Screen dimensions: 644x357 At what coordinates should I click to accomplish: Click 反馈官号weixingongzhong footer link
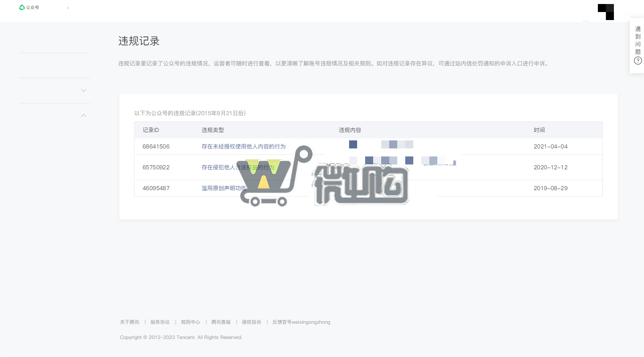click(x=301, y=322)
